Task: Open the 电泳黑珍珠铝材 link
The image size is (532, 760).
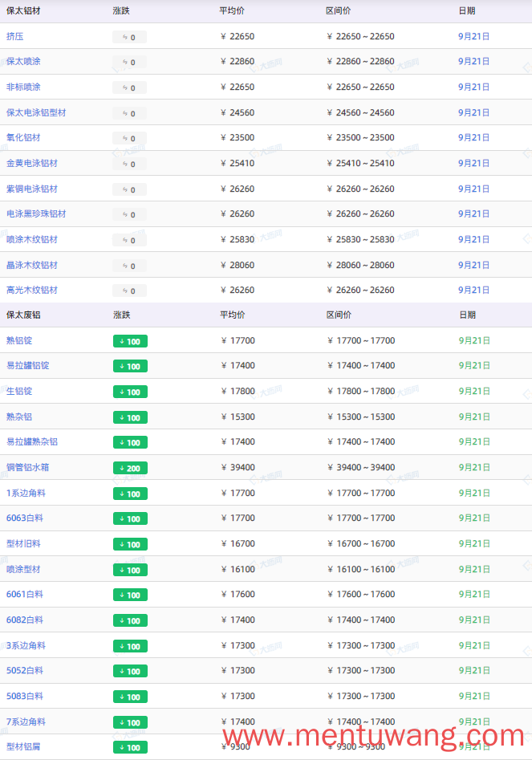Action: pos(36,213)
